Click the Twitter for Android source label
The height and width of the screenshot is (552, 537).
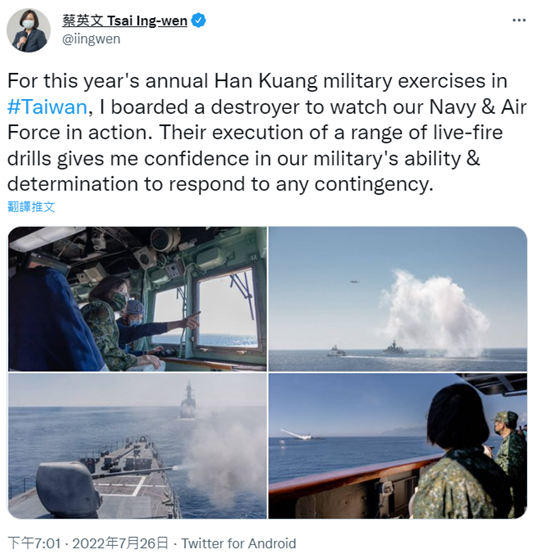coord(238,543)
